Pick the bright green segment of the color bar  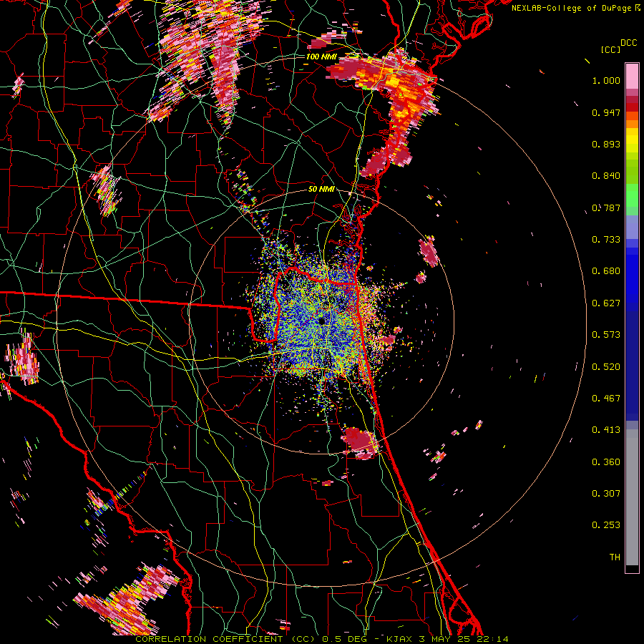pos(632,195)
